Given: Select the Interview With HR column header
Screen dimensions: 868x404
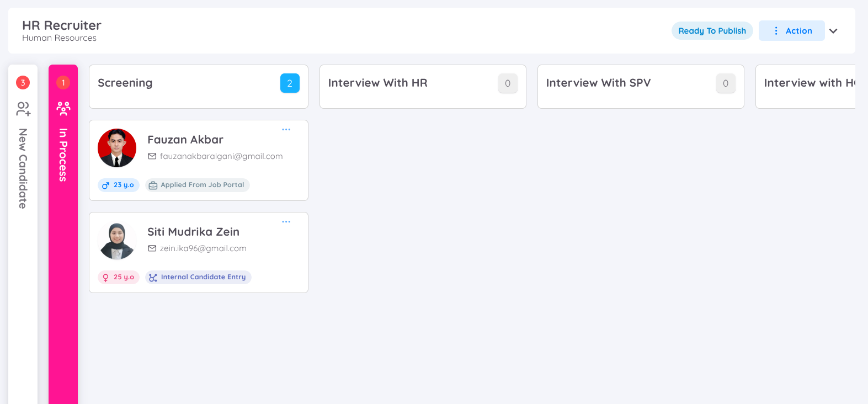Looking at the screenshot, I should (377, 83).
